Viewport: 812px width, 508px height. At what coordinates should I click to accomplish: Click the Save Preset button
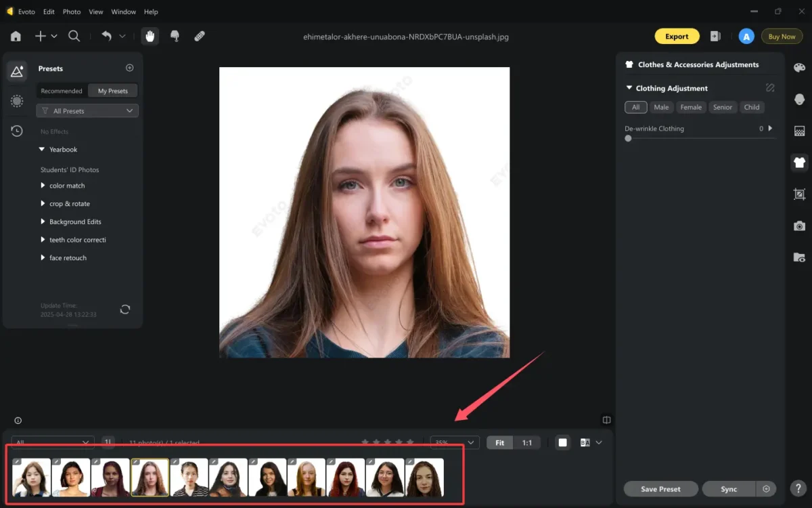click(661, 489)
